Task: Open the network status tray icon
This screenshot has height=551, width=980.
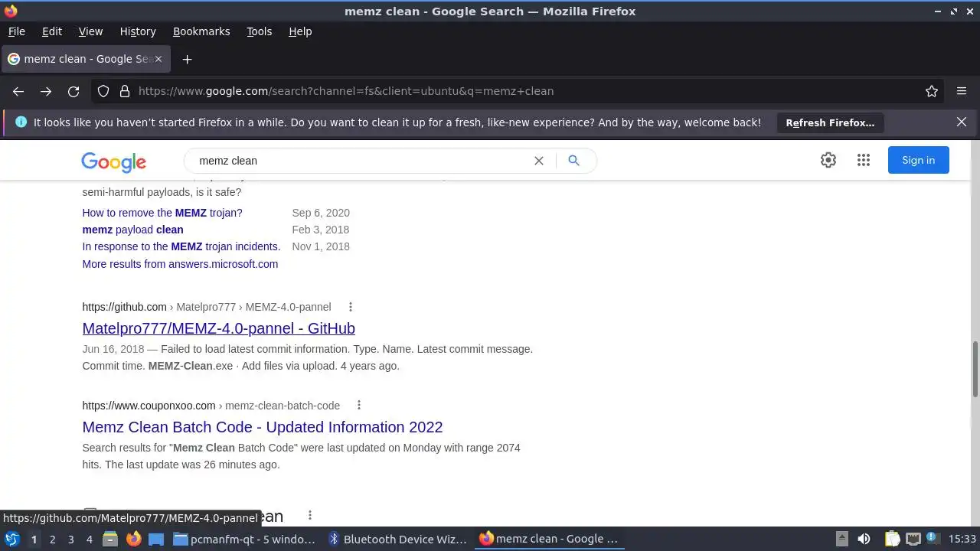Action: pos(913,539)
